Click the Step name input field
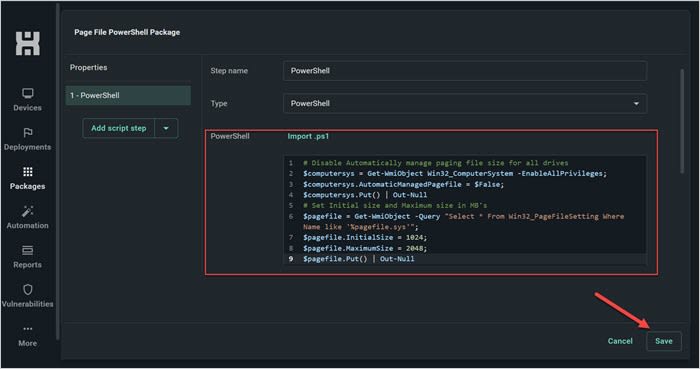The width and height of the screenshot is (700, 369). pyautogui.click(x=465, y=70)
